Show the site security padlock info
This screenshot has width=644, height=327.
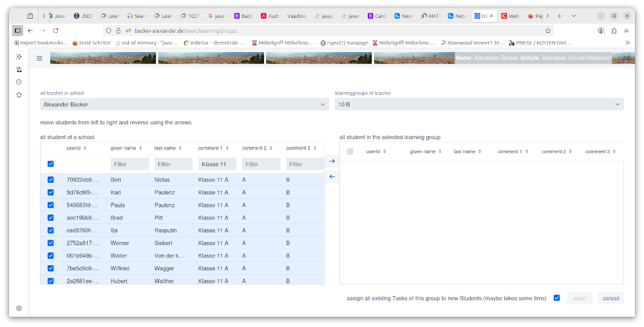pyautogui.click(x=118, y=30)
